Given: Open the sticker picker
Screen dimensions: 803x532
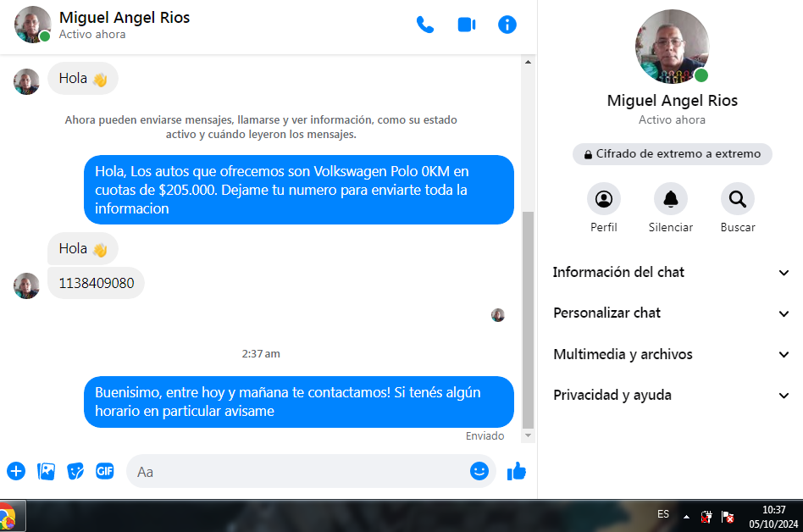Looking at the screenshot, I should coord(75,471).
